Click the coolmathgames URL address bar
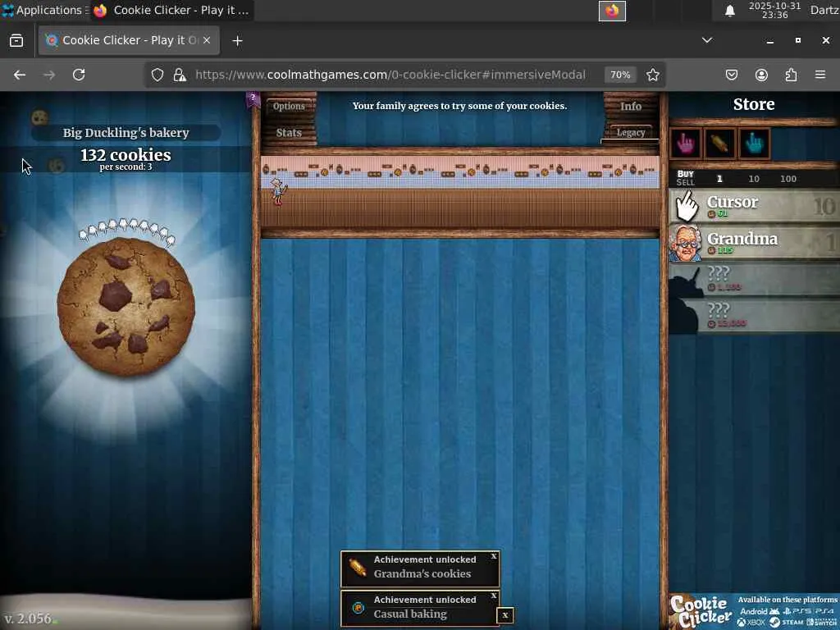This screenshot has height=630, width=840. [390, 75]
